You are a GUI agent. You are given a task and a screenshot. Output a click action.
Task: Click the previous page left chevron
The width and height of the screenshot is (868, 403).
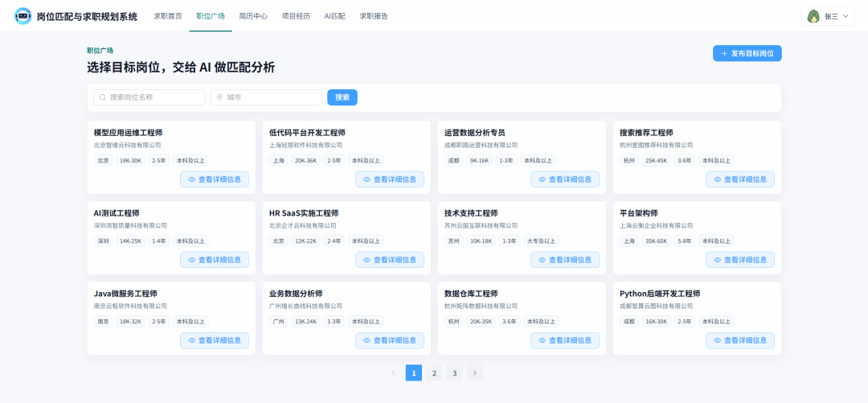tap(393, 373)
